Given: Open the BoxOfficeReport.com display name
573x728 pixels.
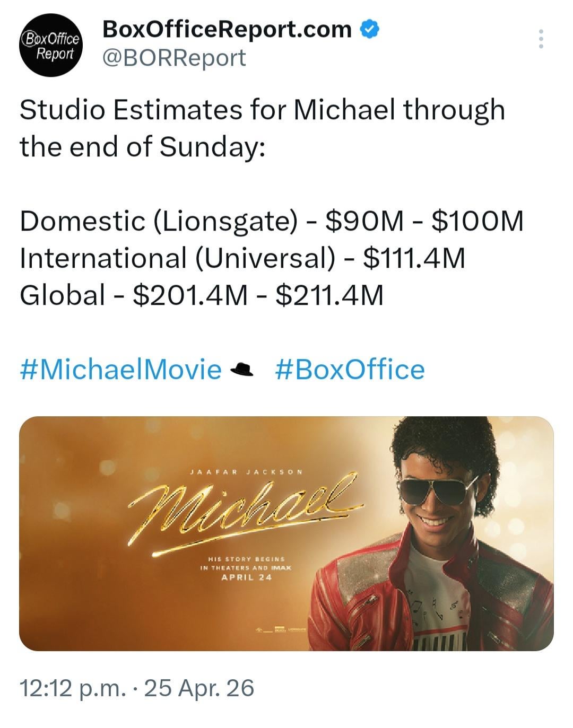Looking at the screenshot, I should (227, 29).
